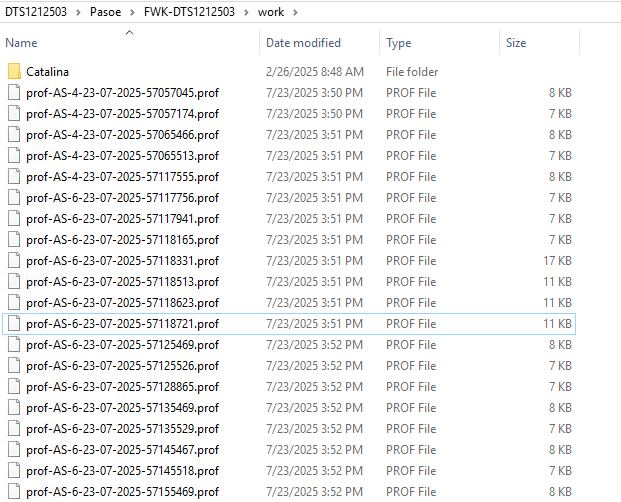621x502 pixels.
Task: Go to DTS1212503 in address bar
Action: (36, 12)
